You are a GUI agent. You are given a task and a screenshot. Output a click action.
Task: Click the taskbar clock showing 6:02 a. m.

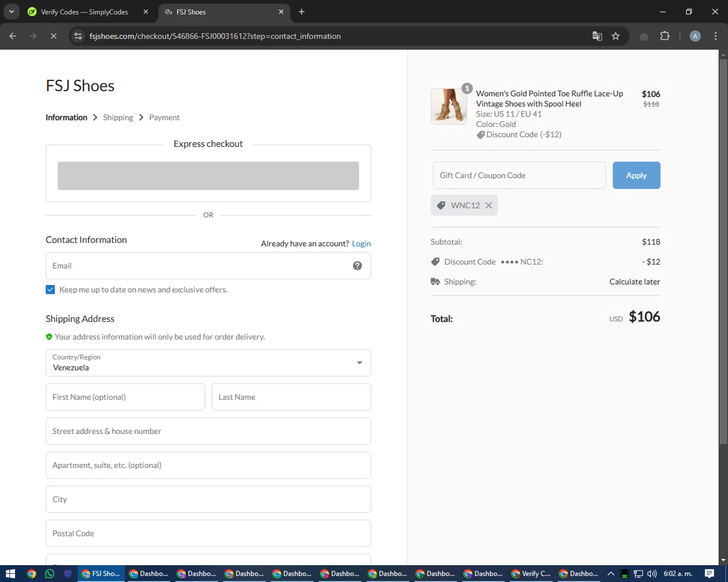(678, 574)
